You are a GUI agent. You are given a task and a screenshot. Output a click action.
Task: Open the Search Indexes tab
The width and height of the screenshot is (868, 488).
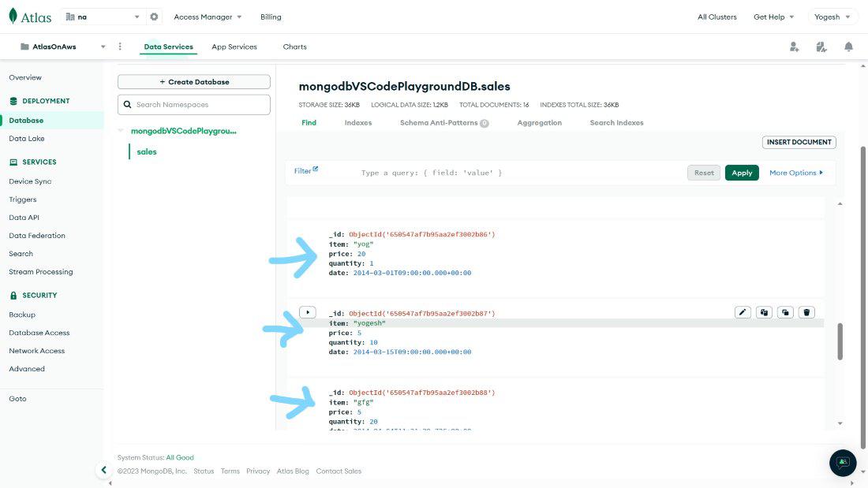point(617,123)
